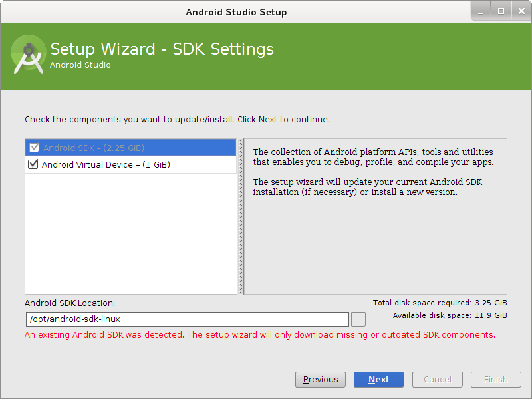Click the Available disk space: 11.9 GiB text

tap(450, 315)
